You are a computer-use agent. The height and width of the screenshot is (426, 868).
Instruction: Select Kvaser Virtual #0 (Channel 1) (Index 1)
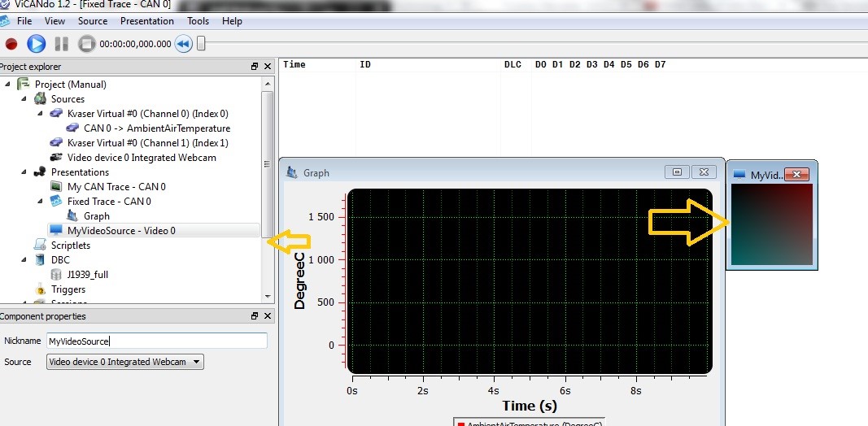click(148, 143)
